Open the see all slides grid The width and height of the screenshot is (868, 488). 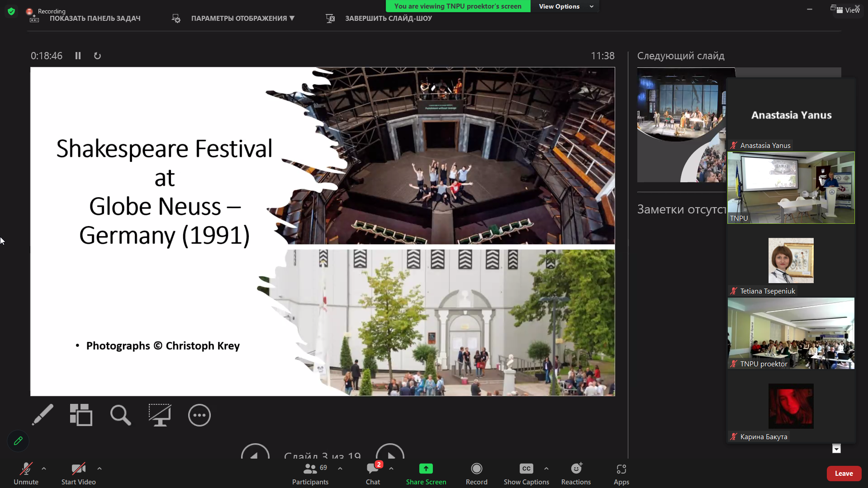81,415
